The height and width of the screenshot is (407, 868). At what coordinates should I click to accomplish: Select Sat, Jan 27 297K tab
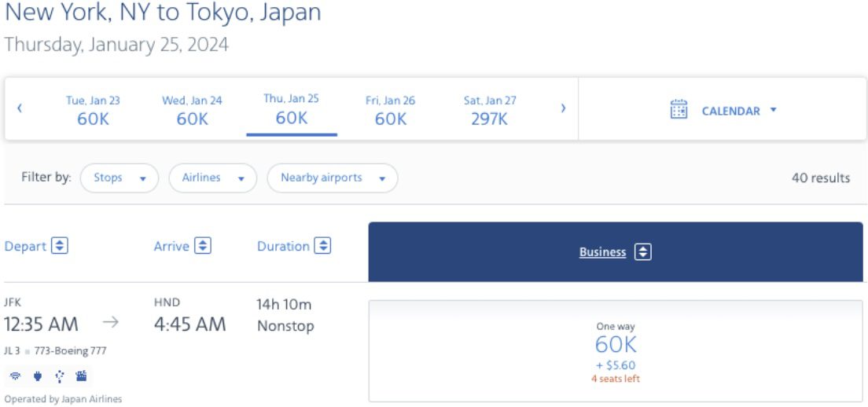click(x=490, y=110)
